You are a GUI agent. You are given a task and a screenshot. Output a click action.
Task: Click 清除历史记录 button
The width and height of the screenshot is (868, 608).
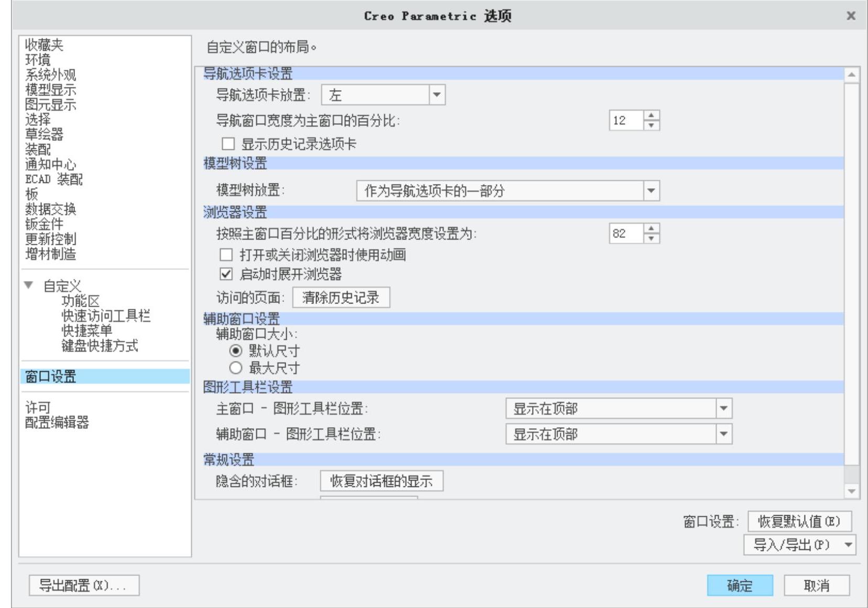[x=341, y=298]
